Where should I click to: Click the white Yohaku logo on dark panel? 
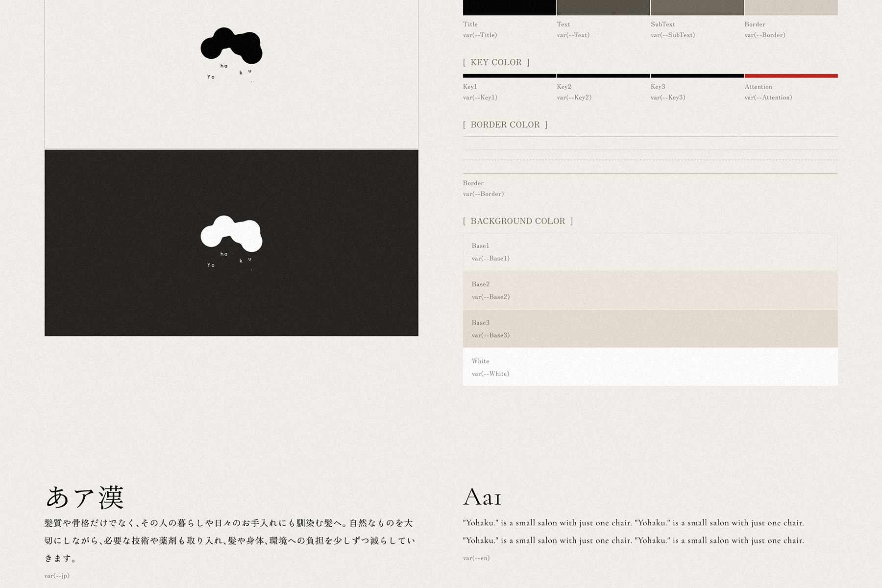(231, 243)
